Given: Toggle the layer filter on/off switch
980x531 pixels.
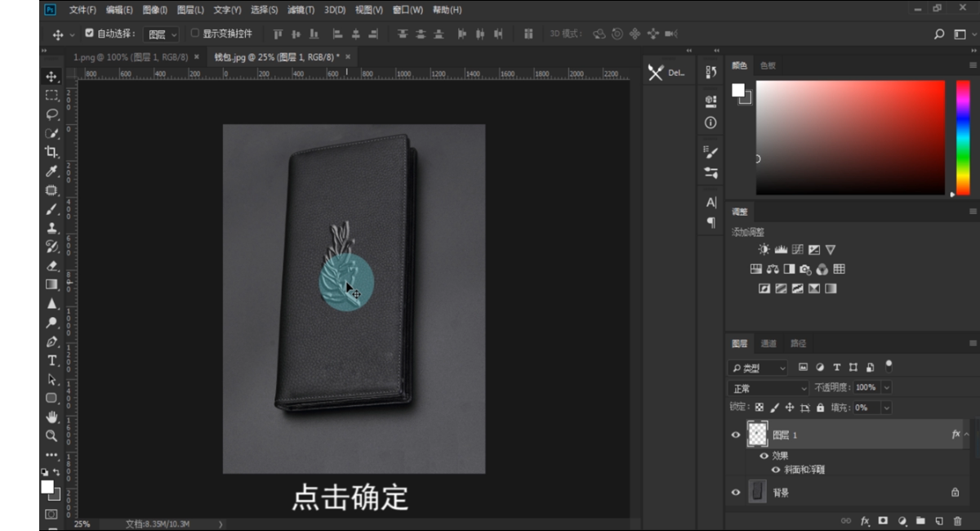Looking at the screenshot, I should click(889, 367).
